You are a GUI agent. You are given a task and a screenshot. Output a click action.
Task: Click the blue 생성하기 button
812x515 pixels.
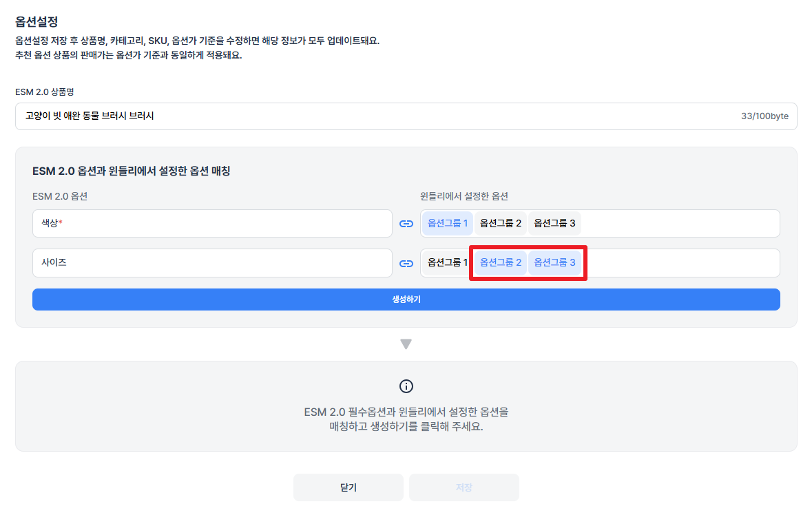coord(406,299)
